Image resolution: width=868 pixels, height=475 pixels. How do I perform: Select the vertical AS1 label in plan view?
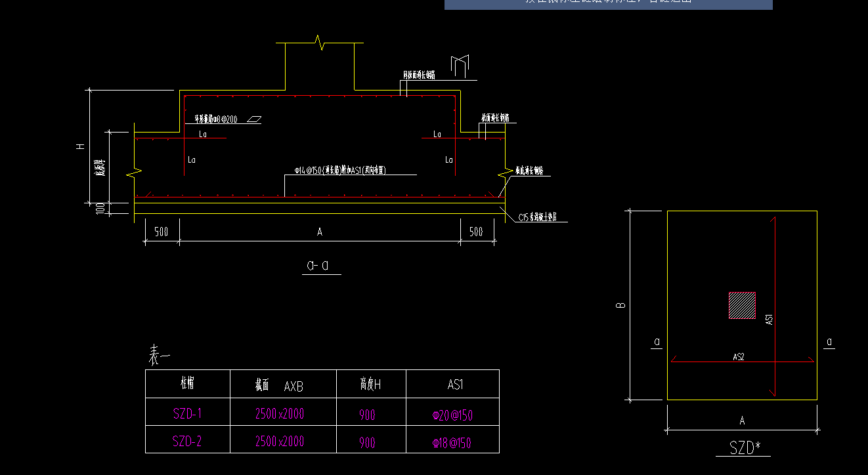(769, 319)
